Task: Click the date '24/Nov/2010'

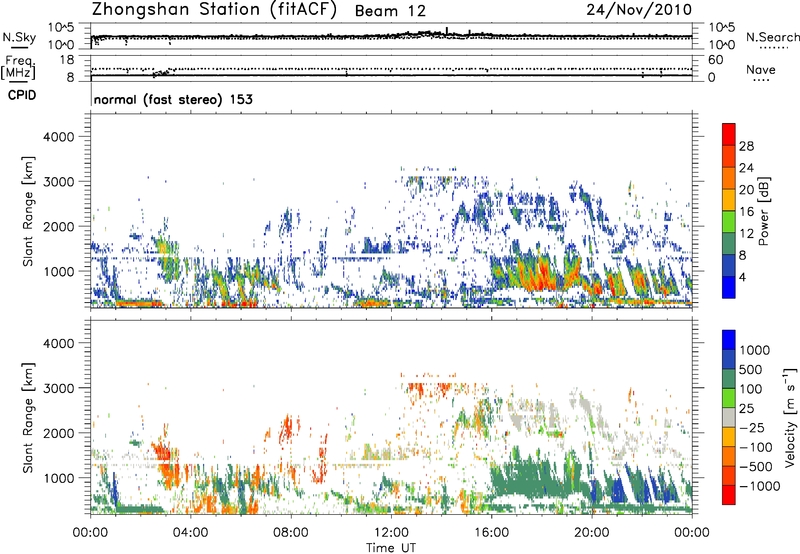Action: tap(639, 10)
